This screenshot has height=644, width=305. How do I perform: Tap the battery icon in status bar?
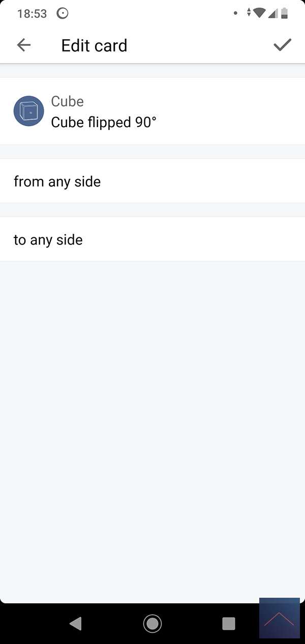[284, 13]
